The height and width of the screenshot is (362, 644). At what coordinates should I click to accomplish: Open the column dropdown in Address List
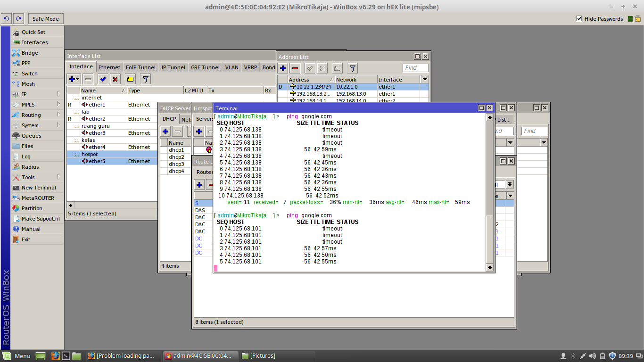coord(425,80)
